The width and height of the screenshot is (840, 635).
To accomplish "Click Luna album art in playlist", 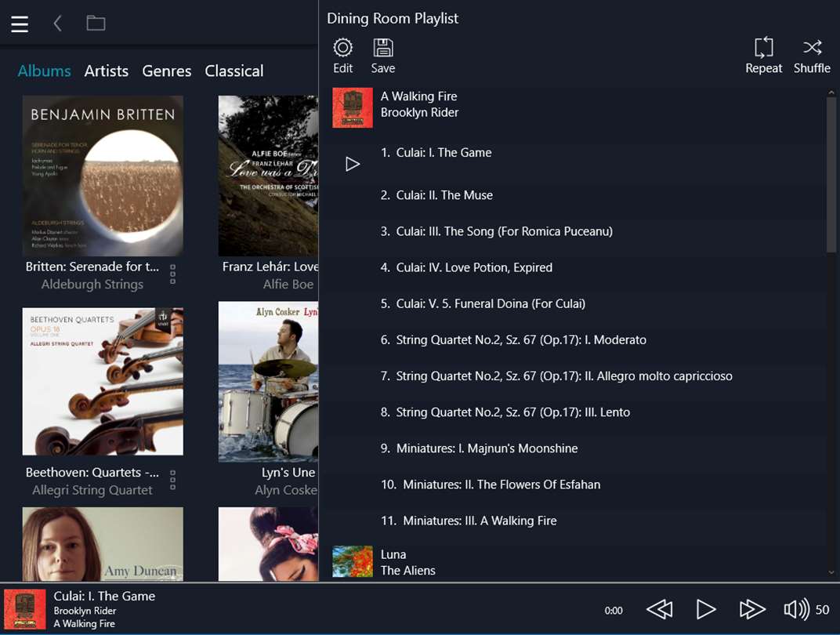I will pos(353,561).
